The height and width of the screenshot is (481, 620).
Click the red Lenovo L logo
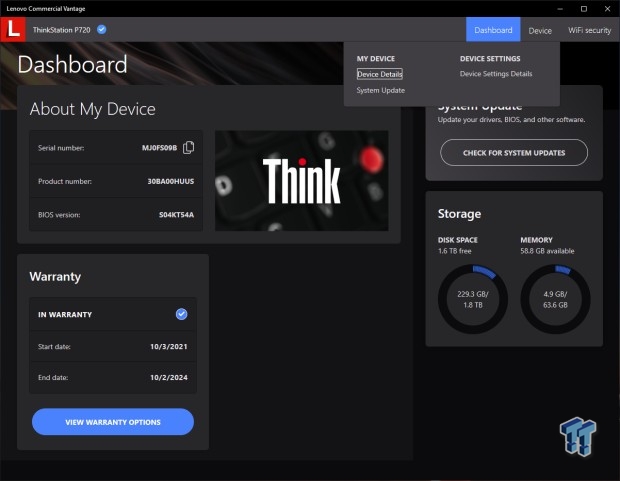13,29
